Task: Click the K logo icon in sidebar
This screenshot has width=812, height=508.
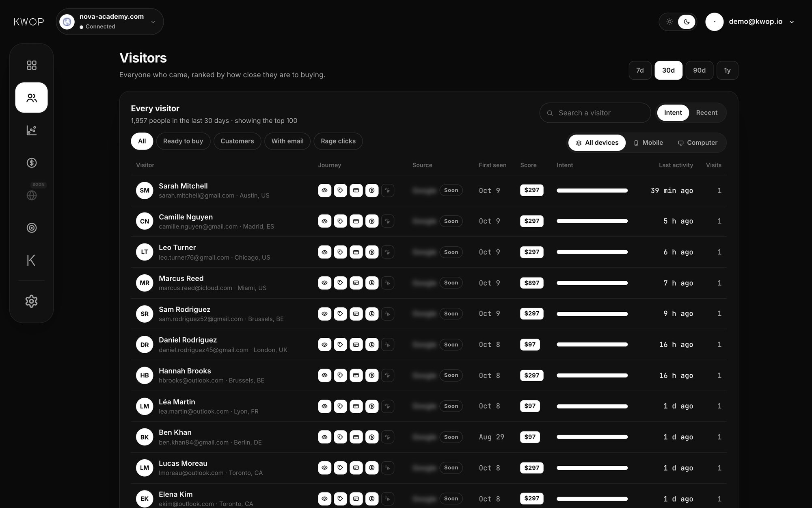Action: tap(31, 260)
